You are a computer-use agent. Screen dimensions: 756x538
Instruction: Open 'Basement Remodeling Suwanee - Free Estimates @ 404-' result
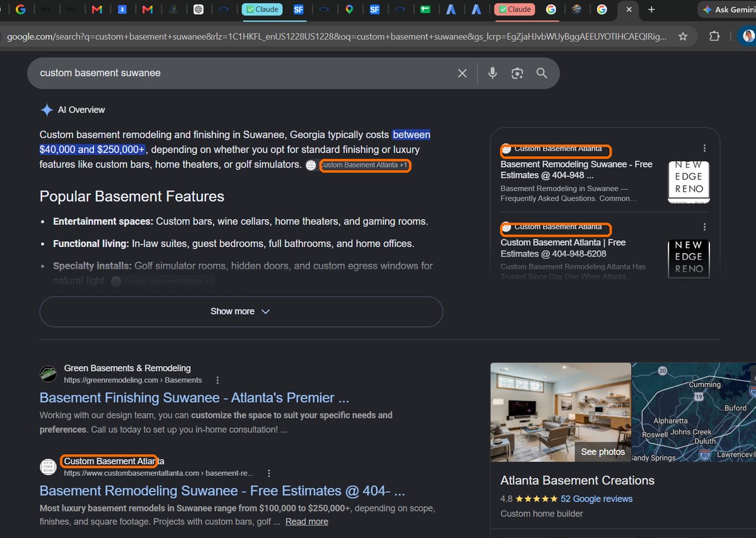(x=222, y=491)
